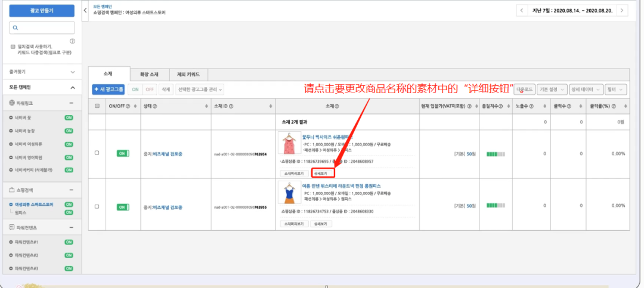Check the select-all header checkbox
Image resolution: width=644 pixels, height=288 pixels.
point(97,106)
